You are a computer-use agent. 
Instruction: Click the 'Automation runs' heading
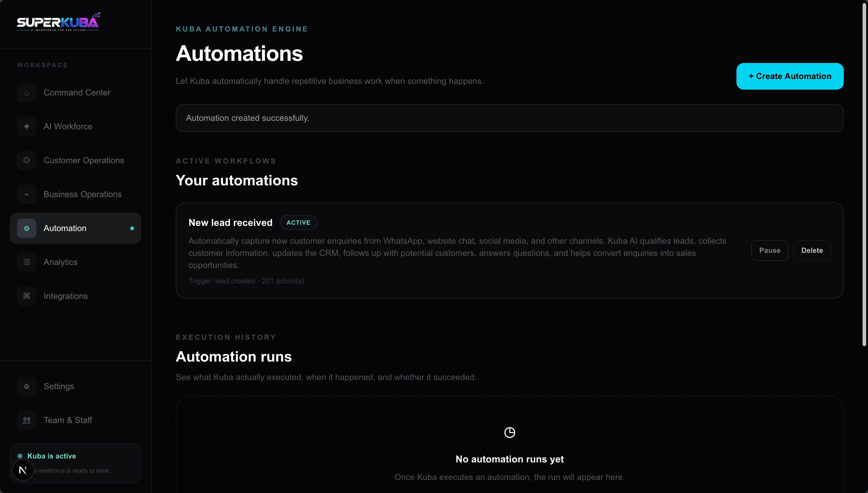233,356
